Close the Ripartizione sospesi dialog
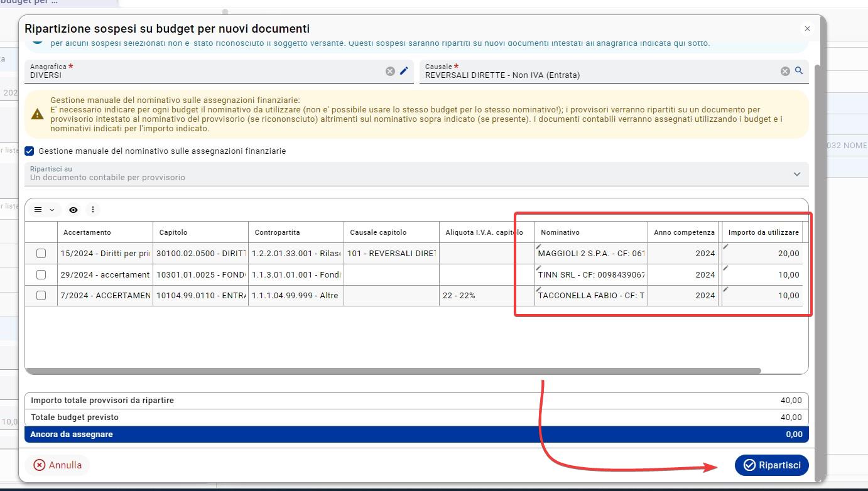The height and width of the screenshot is (491, 868). (x=808, y=28)
